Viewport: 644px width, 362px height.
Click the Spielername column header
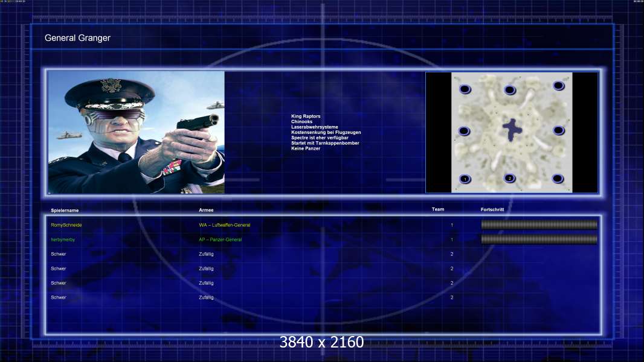click(65, 211)
